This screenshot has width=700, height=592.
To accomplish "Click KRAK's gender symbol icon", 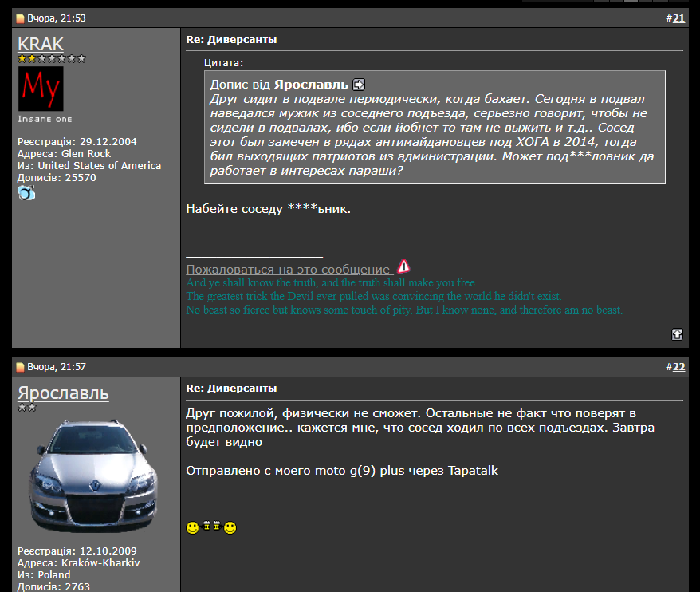I will tap(26, 193).
